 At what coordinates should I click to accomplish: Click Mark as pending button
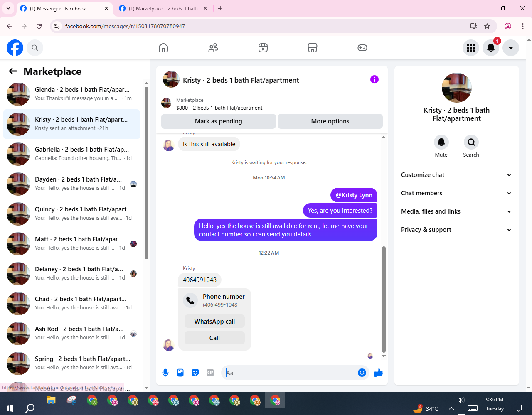(219, 121)
